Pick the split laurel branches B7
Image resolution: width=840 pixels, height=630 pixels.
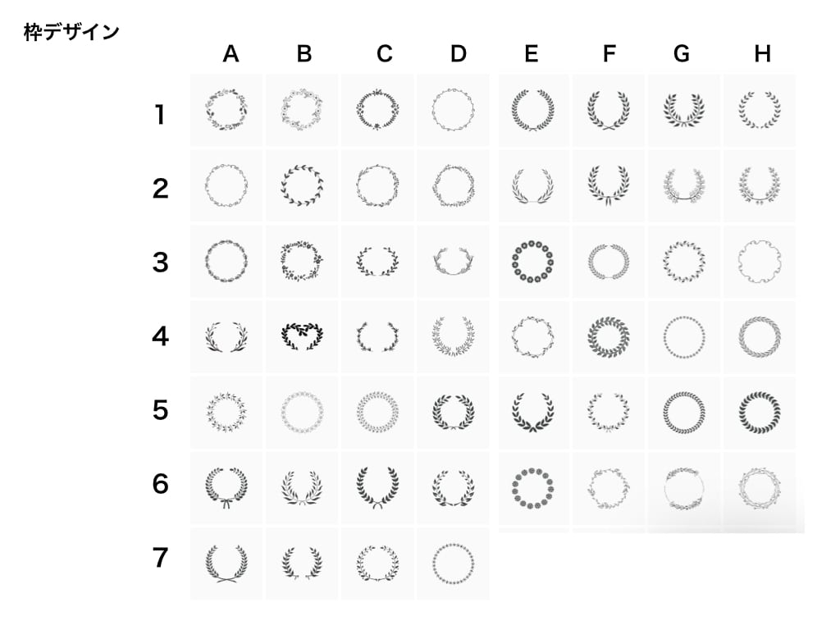(x=302, y=564)
